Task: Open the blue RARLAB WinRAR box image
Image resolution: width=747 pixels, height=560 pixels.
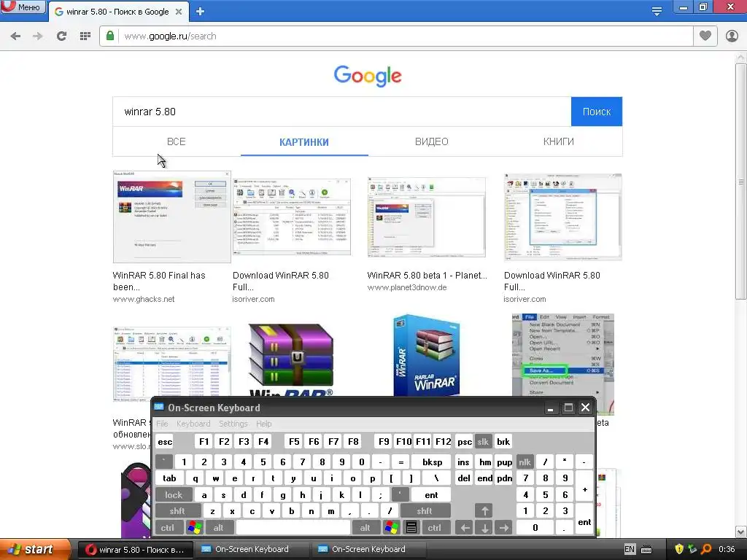Action: coord(426,355)
